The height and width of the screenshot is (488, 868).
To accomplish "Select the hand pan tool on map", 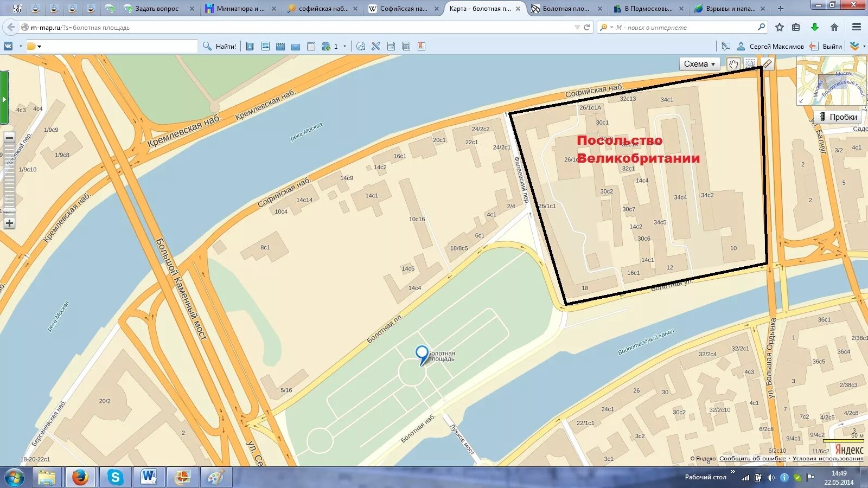I will (733, 64).
